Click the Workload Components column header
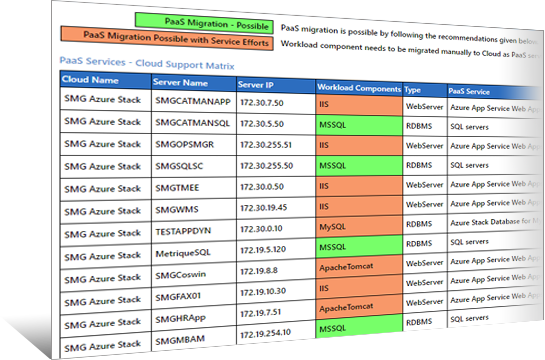This screenshot has width=545, height=360. (x=359, y=88)
